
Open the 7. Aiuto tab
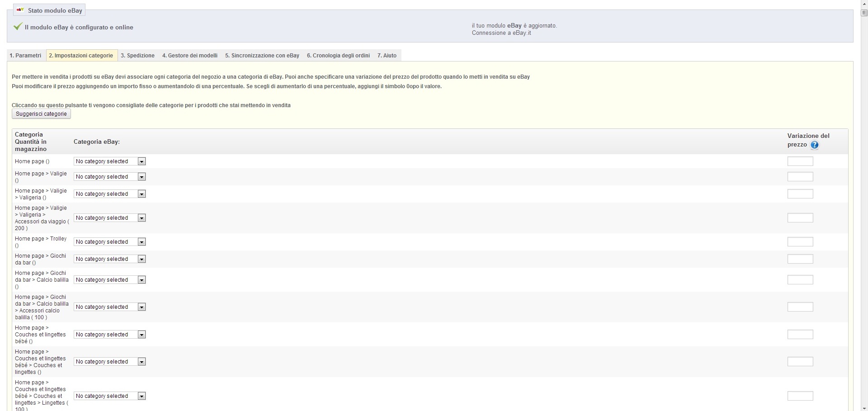click(387, 56)
